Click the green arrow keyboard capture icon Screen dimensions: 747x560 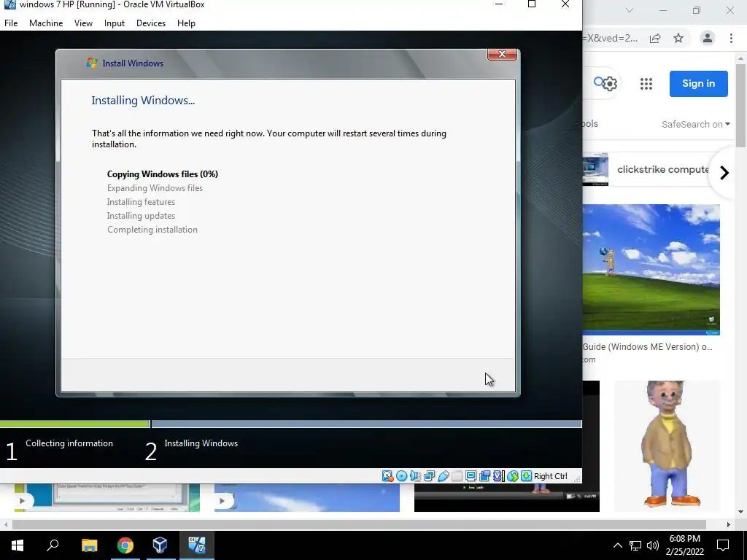pyautogui.click(x=526, y=475)
